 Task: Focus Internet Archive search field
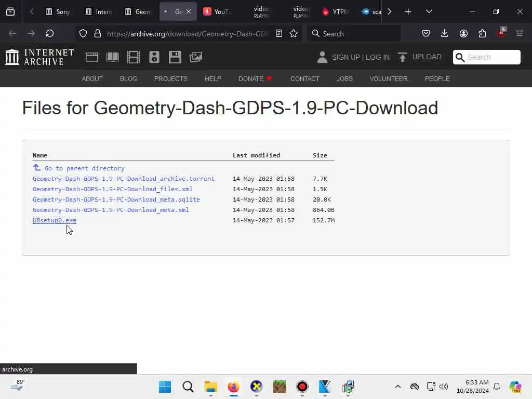click(486, 57)
